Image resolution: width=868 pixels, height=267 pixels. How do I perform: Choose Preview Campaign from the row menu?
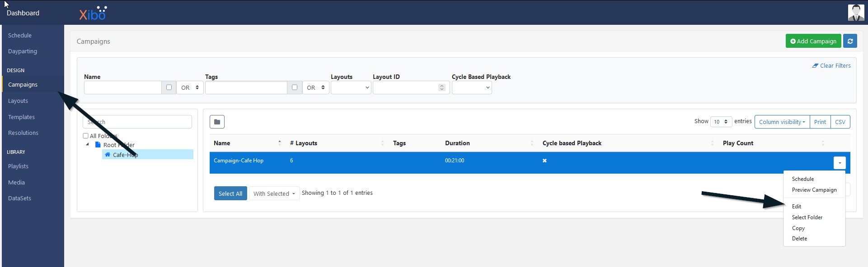coord(814,190)
